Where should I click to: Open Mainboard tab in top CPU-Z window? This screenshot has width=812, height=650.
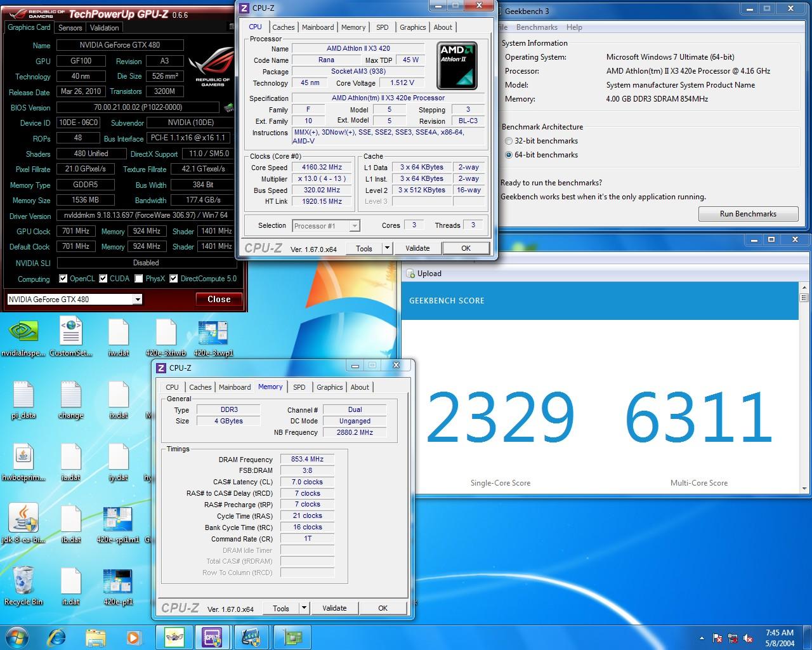point(318,27)
